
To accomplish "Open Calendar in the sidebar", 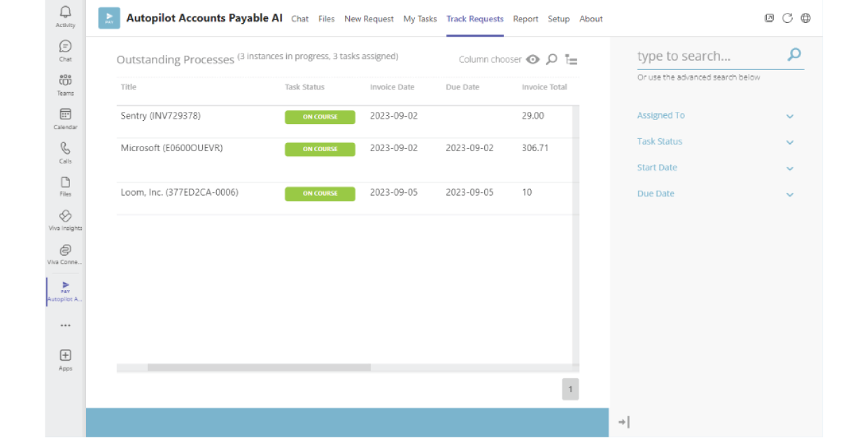I will (65, 115).
